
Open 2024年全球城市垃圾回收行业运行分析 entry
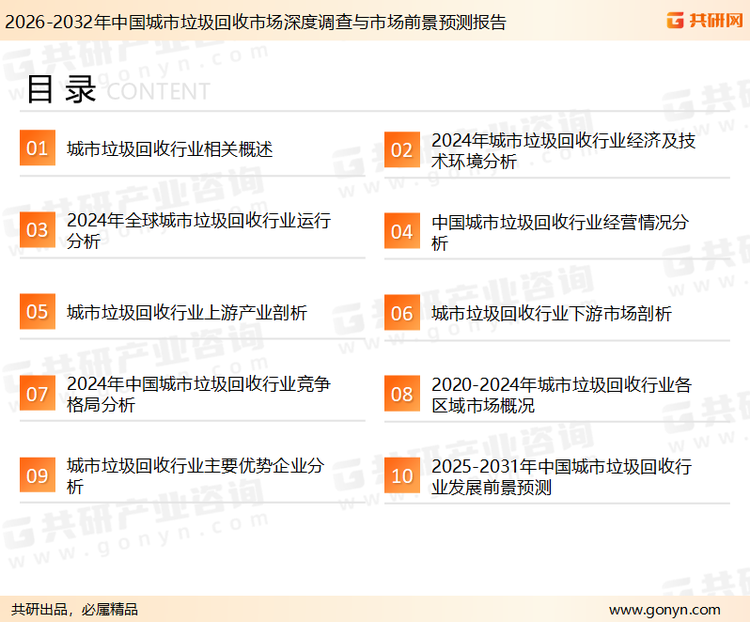click(198, 231)
